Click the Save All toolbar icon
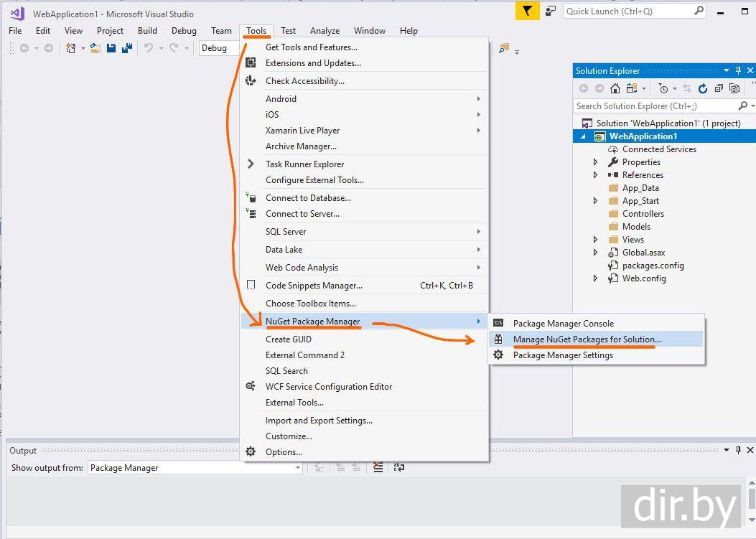This screenshot has width=756, height=539. tap(127, 48)
